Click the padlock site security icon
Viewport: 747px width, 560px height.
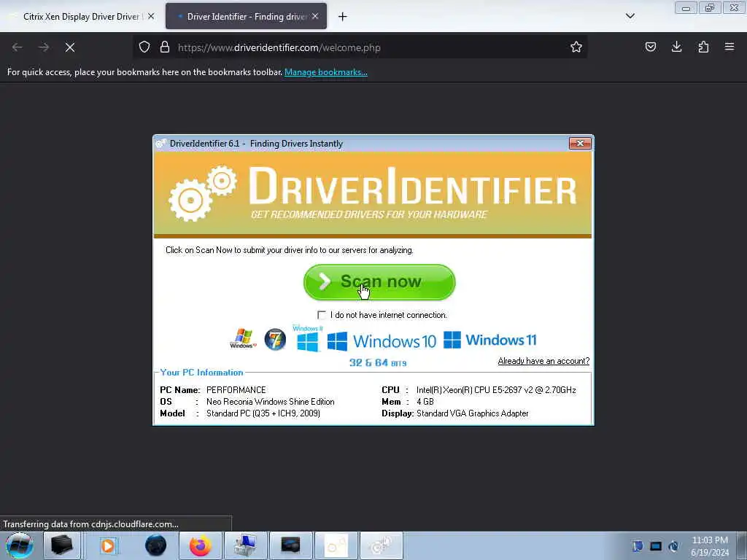click(x=165, y=47)
